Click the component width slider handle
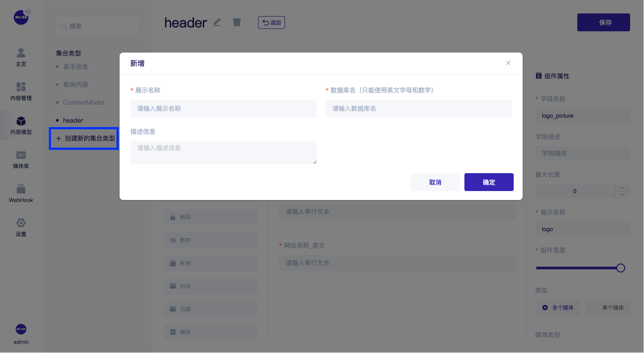 click(x=620, y=268)
